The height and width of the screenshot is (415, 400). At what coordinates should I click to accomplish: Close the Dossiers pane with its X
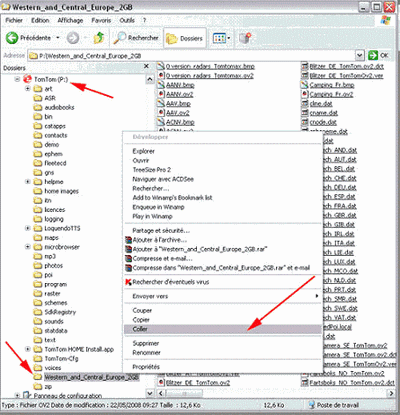point(146,66)
